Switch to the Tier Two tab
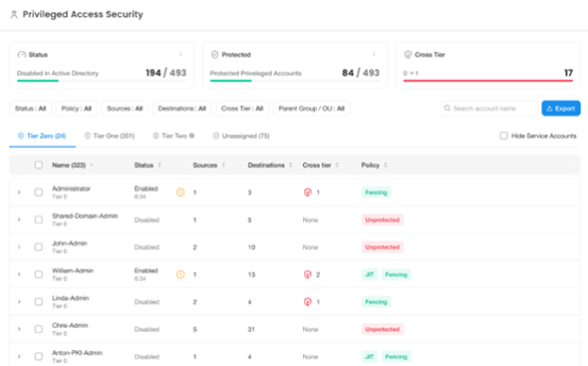 [x=174, y=136]
